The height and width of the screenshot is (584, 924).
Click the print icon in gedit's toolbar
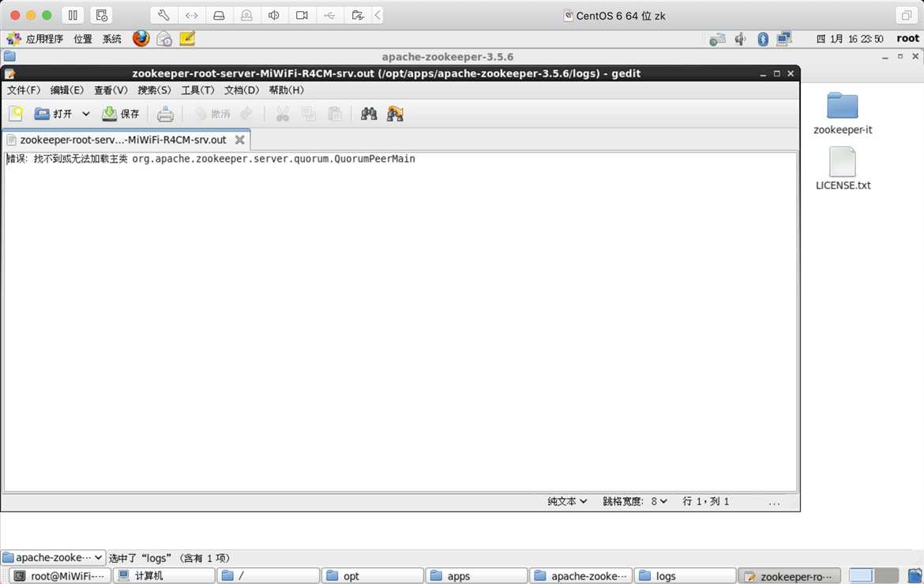(x=166, y=114)
